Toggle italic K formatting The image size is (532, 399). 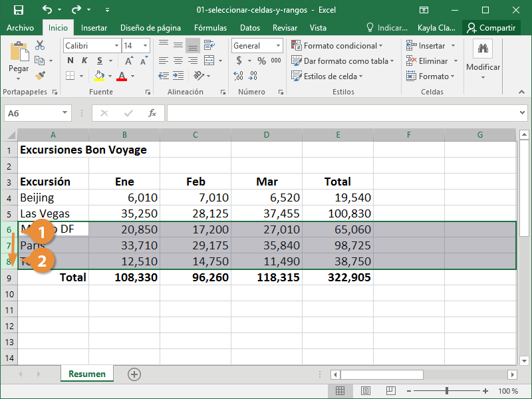click(x=86, y=61)
